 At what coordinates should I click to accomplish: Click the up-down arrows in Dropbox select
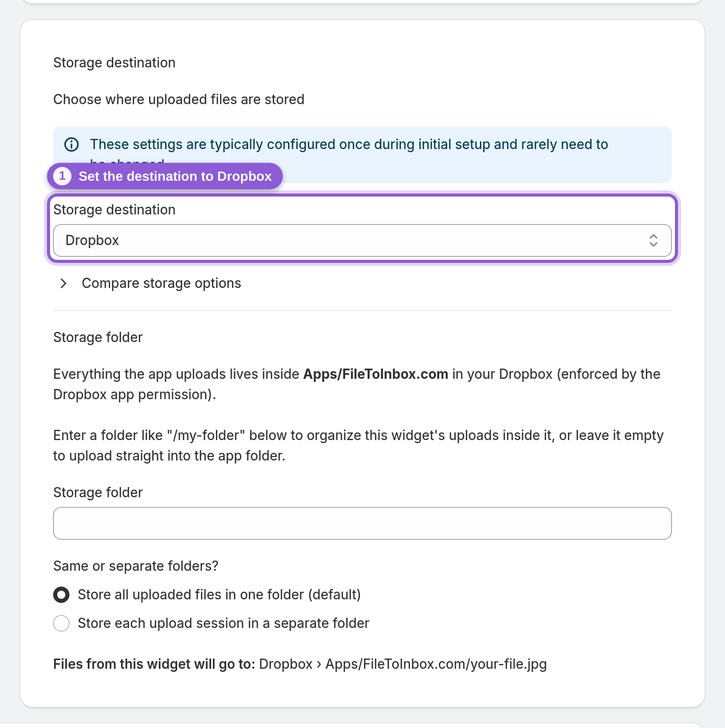[653, 240]
